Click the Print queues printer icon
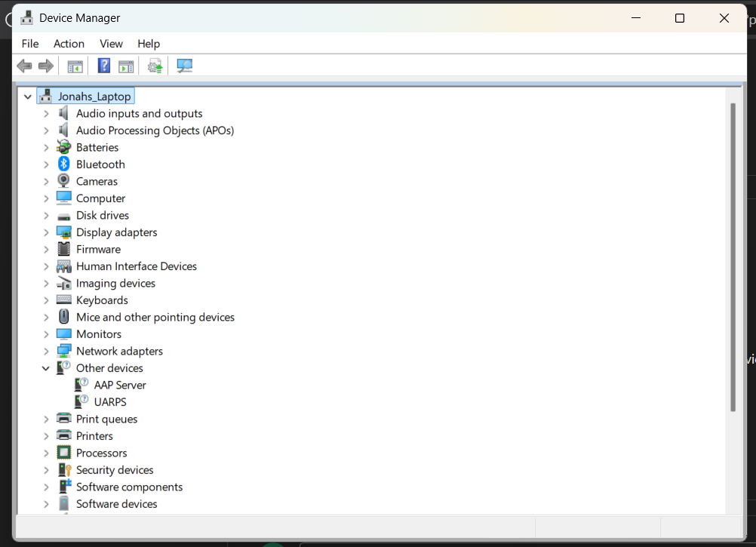 point(63,418)
